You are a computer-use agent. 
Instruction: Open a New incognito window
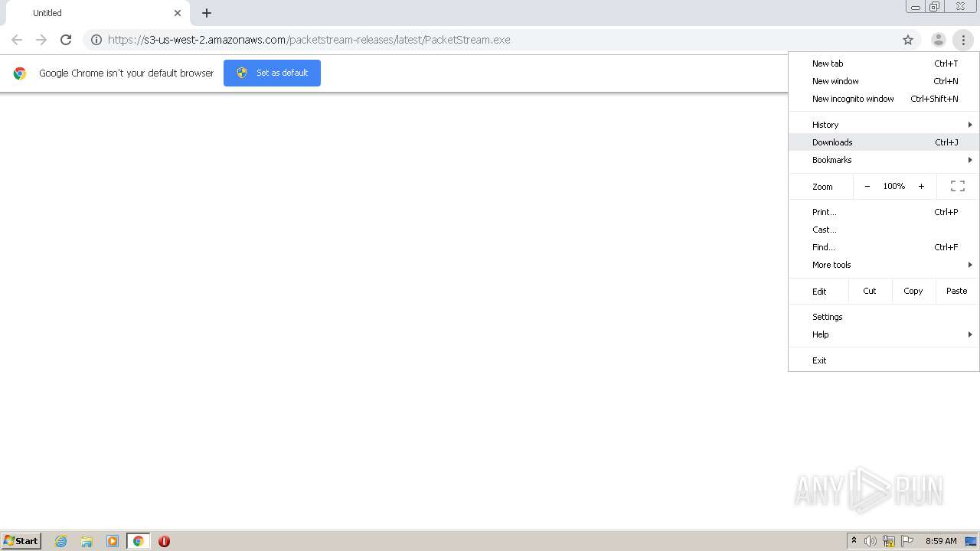(x=884, y=99)
